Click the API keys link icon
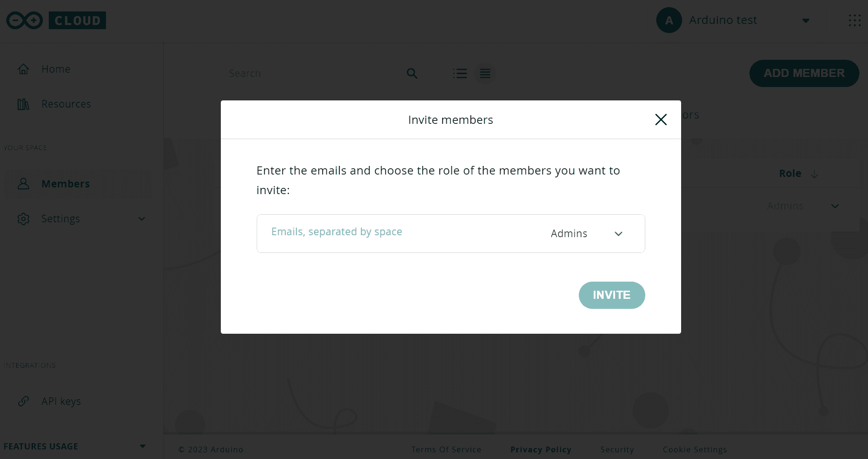 pyautogui.click(x=23, y=401)
